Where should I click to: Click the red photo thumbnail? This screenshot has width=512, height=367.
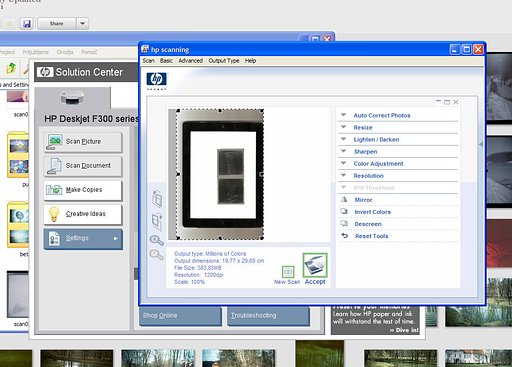(499, 243)
